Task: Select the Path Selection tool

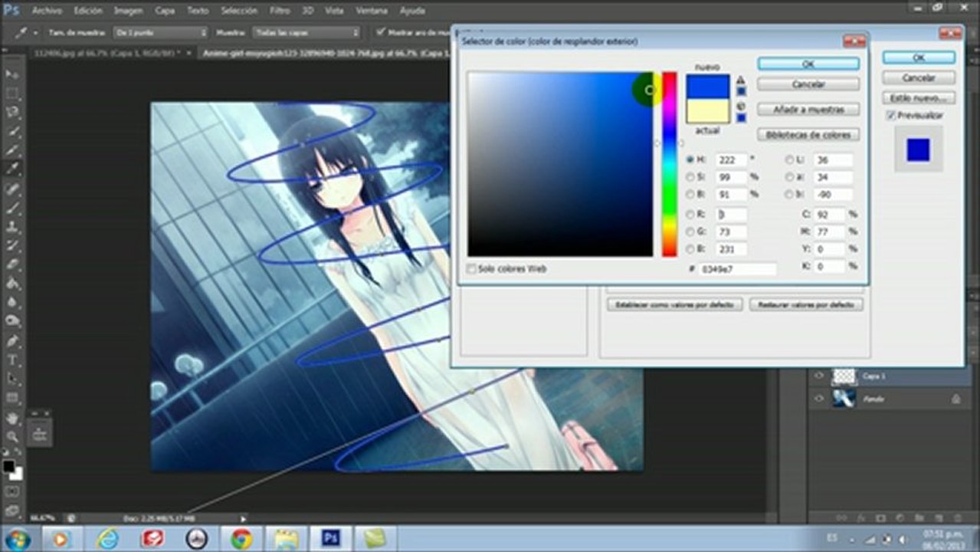Action: tap(12, 379)
